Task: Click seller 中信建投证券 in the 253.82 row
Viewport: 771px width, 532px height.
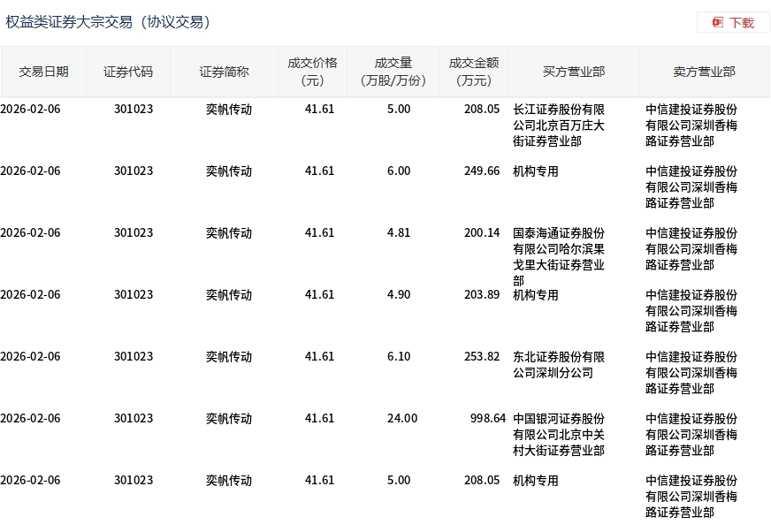Action: [x=691, y=373]
